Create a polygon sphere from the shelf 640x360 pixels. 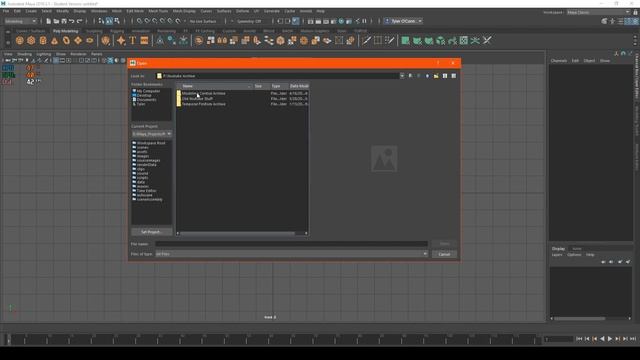click(20, 40)
